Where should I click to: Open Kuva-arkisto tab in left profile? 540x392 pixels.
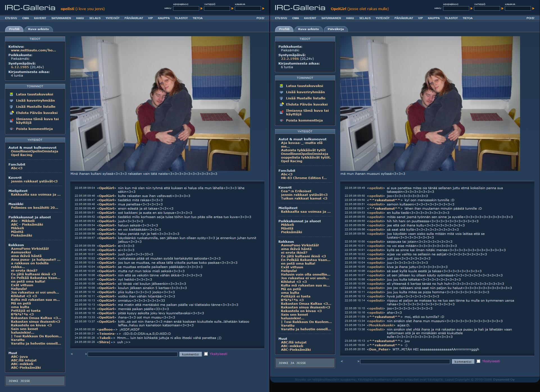click(38, 29)
